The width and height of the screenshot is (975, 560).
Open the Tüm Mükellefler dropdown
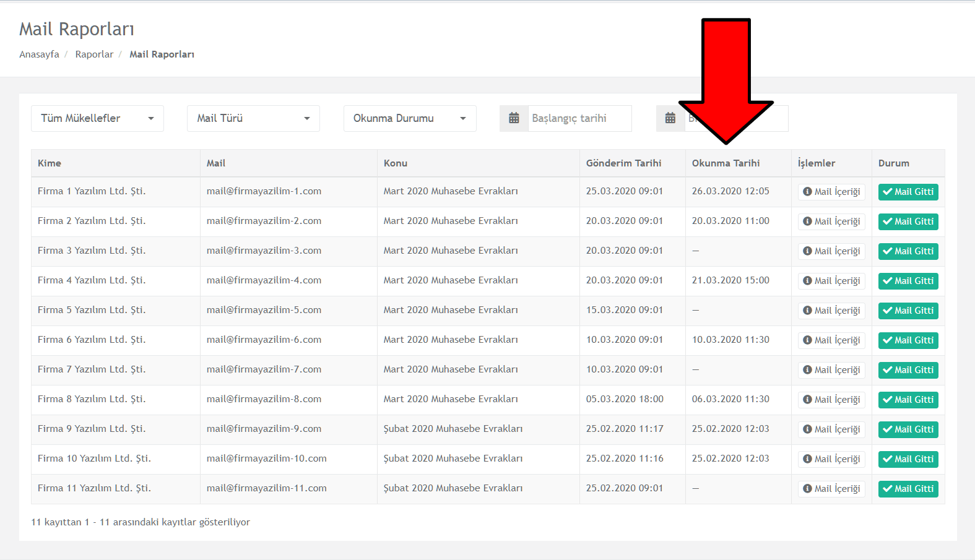point(97,118)
